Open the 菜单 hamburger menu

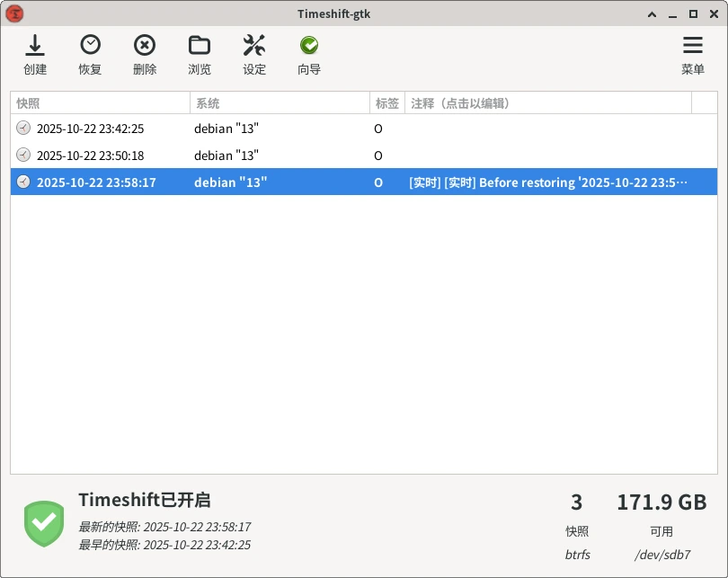click(693, 54)
